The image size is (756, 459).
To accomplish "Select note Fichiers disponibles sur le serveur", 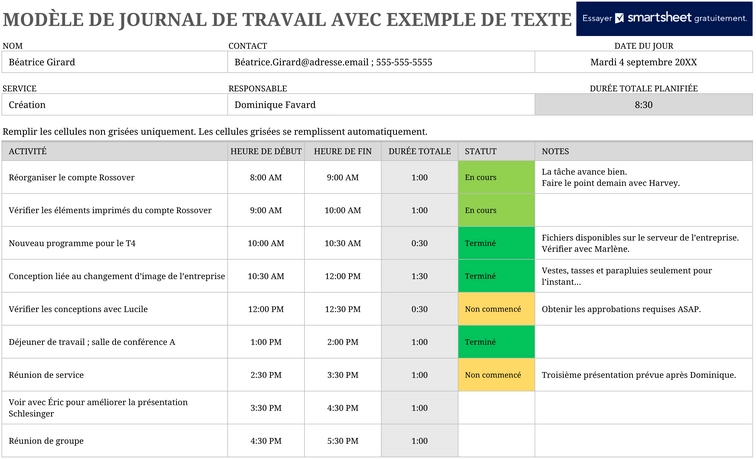I will [x=644, y=243].
